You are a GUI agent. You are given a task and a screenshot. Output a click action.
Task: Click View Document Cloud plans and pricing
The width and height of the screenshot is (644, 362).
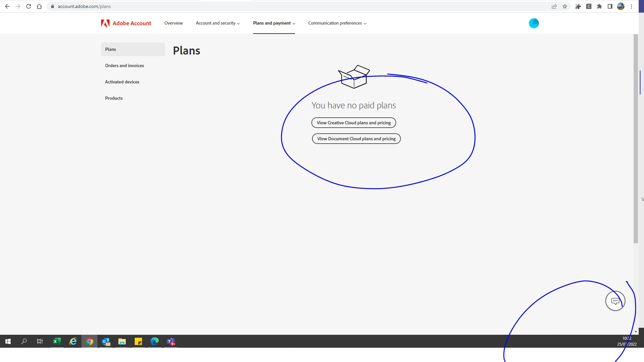(x=356, y=139)
